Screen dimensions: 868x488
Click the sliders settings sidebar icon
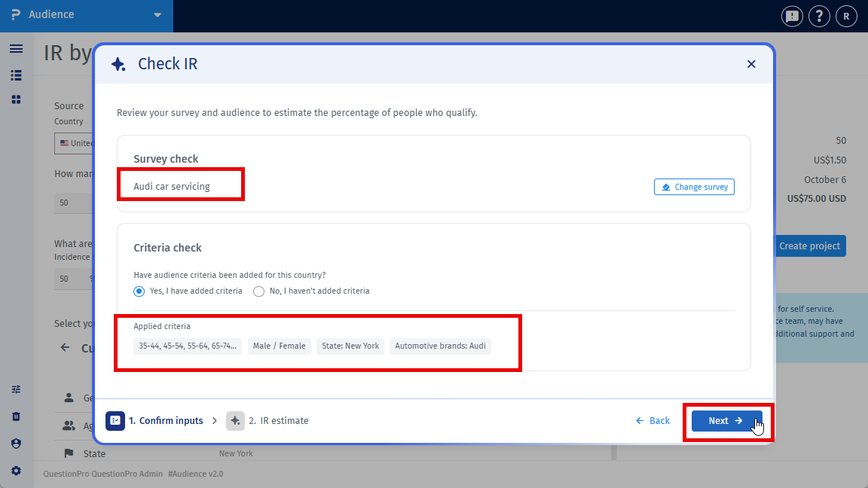point(16,389)
